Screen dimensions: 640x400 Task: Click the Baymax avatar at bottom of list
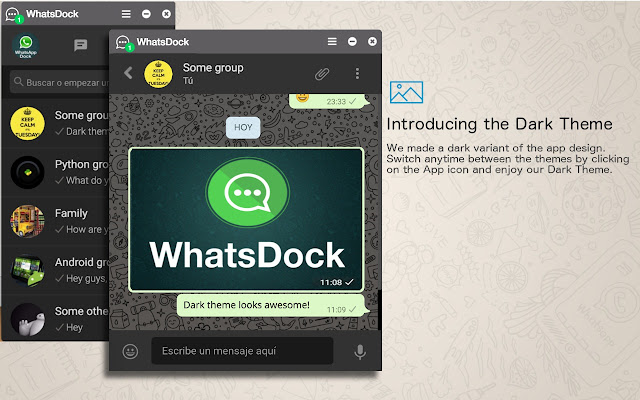27,319
